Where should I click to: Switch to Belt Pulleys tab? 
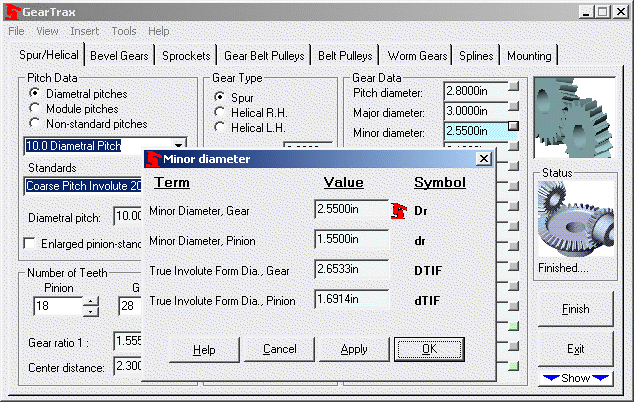345,55
